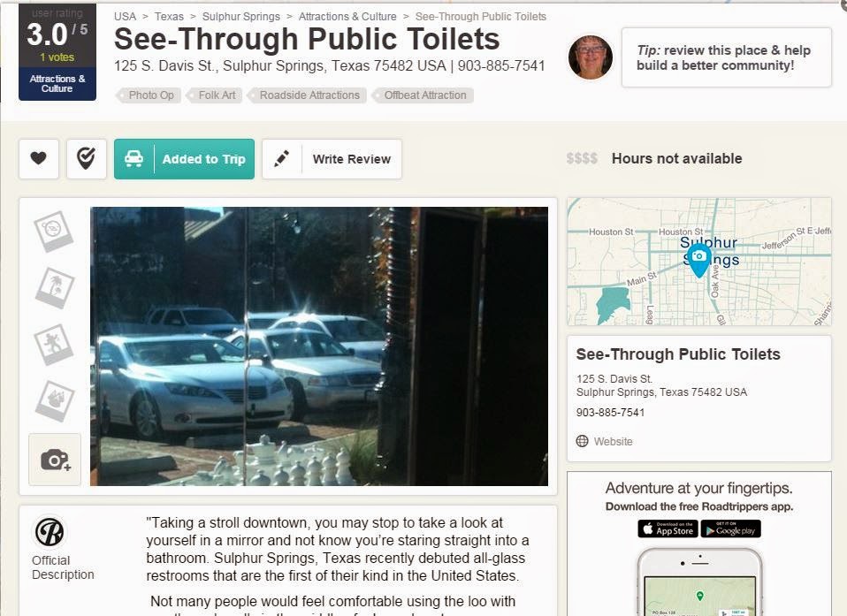Download from the App Store badge
Screen dimensions: 847x616
[x=668, y=529]
